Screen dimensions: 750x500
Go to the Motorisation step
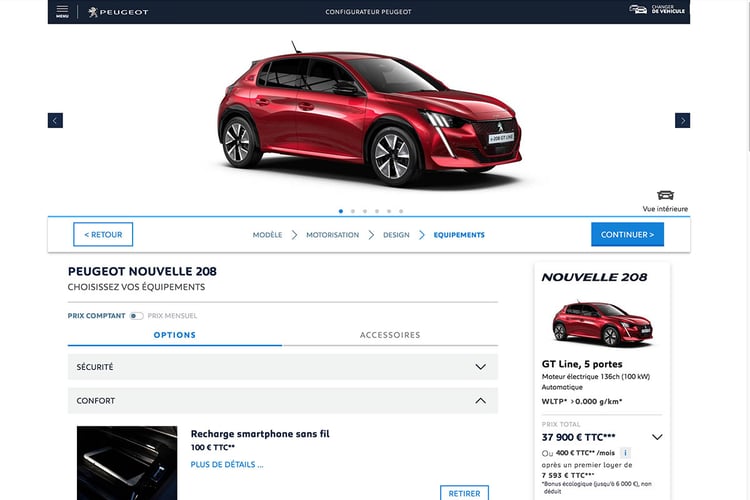pos(332,235)
